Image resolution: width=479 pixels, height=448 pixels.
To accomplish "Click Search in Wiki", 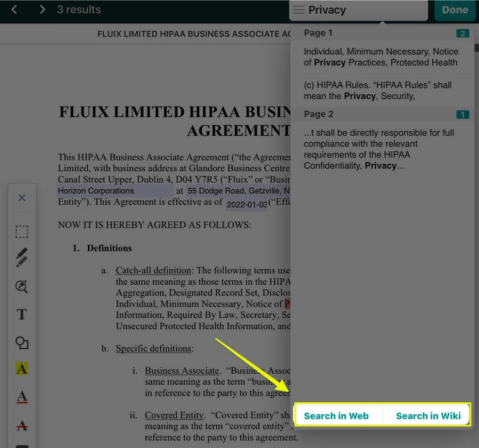I will [428, 415].
